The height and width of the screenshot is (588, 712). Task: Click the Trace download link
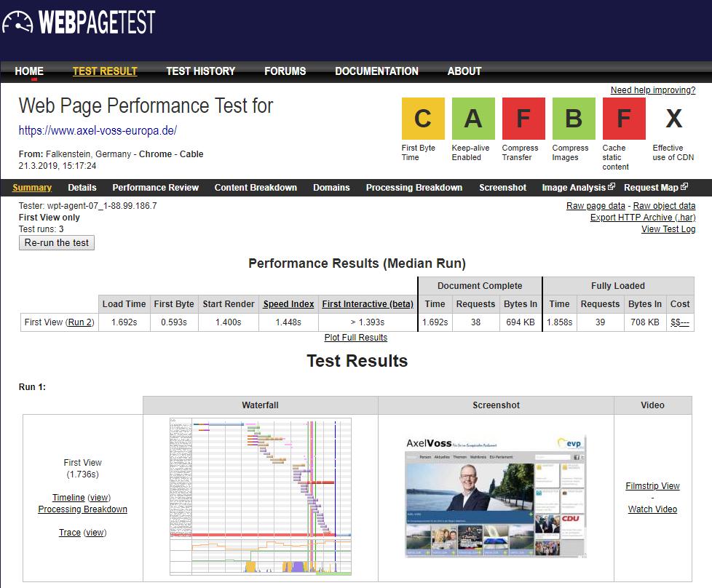point(69,533)
